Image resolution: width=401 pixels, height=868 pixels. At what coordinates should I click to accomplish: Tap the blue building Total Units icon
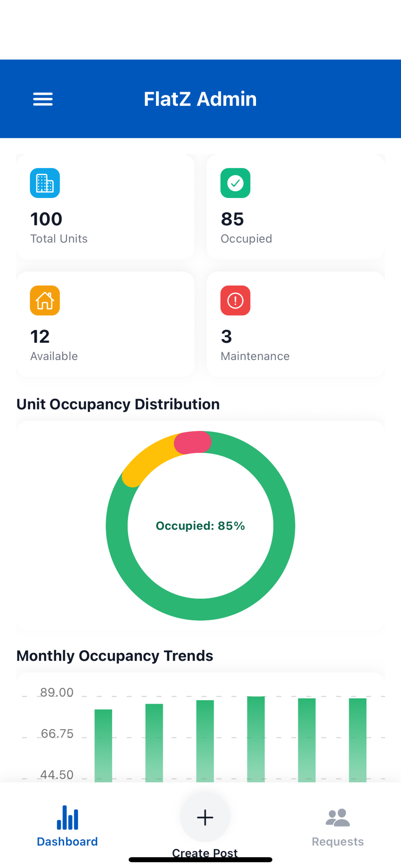click(x=45, y=183)
